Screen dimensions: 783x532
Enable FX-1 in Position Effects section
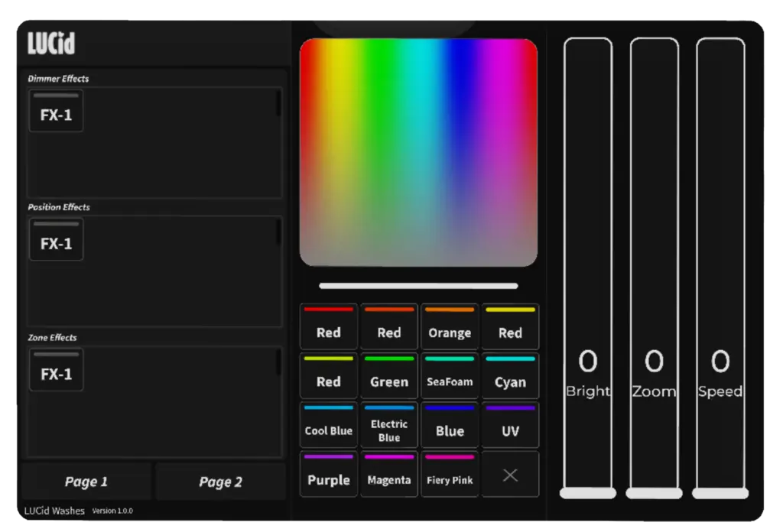coord(56,240)
